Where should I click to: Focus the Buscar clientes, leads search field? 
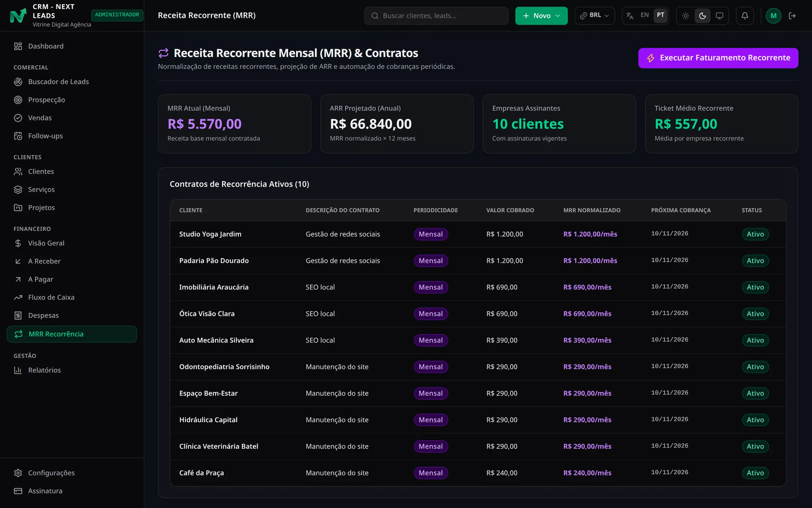436,16
